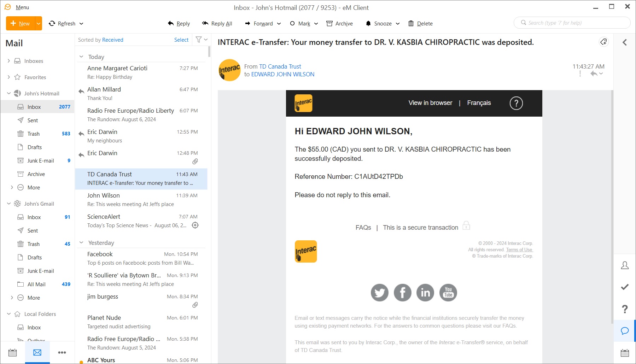The height and width of the screenshot is (364, 636).
Task: Refresh the mail folders
Action: [x=62, y=23]
